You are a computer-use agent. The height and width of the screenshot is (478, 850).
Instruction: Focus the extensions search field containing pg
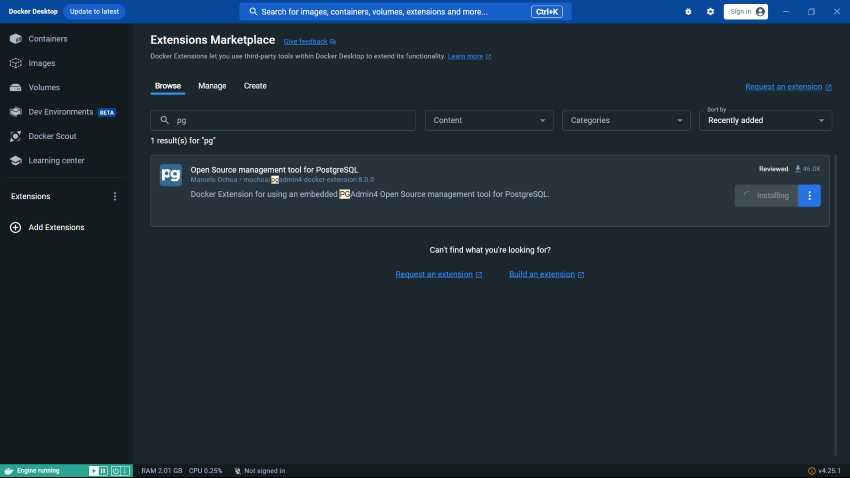click(283, 120)
